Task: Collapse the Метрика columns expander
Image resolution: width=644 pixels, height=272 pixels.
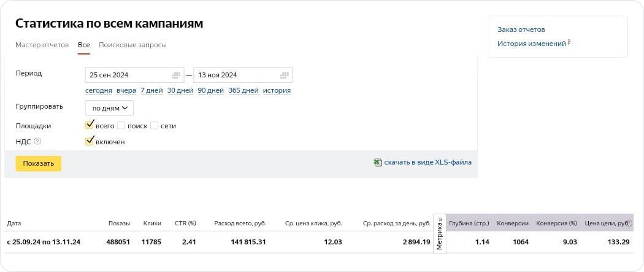Action: click(x=439, y=233)
